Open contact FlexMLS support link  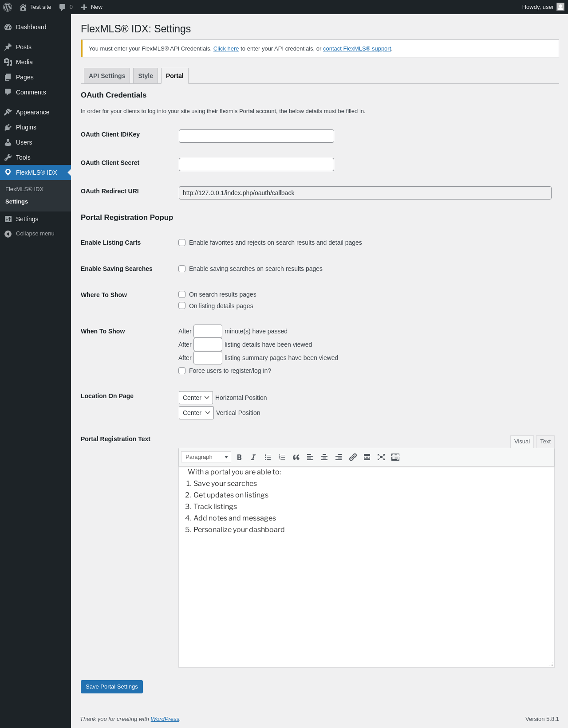point(357,49)
